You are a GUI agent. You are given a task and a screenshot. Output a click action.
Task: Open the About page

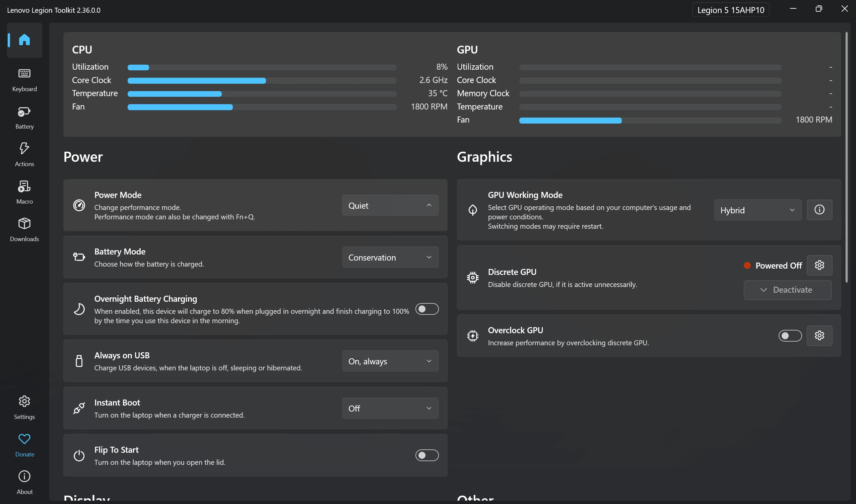point(24,483)
